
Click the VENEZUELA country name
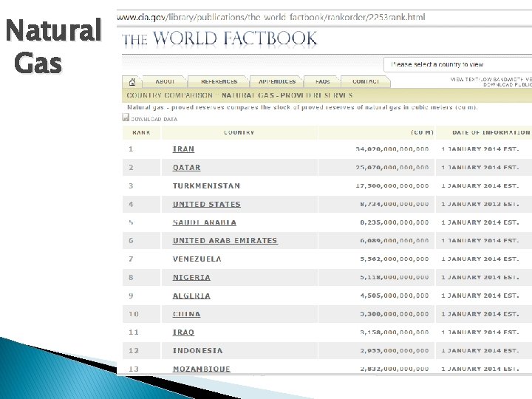point(197,259)
